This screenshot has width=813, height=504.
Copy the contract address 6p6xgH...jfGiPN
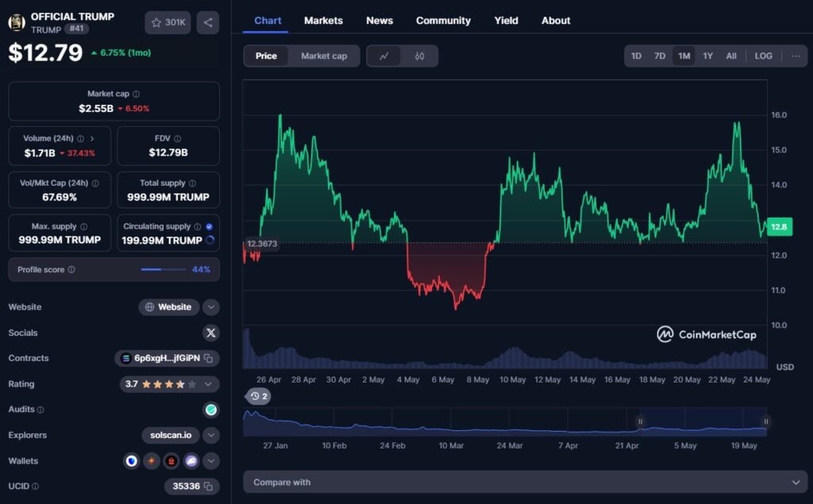click(209, 358)
